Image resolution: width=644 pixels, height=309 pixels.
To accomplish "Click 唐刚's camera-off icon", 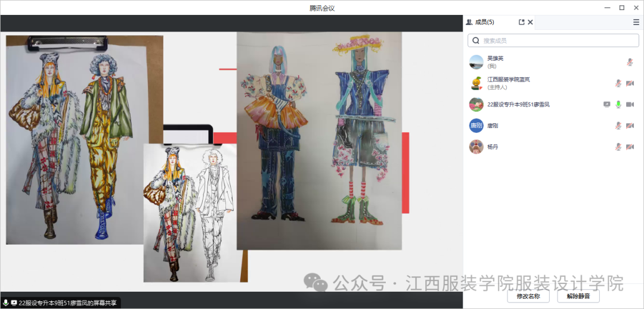I will (x=630, y=126).
